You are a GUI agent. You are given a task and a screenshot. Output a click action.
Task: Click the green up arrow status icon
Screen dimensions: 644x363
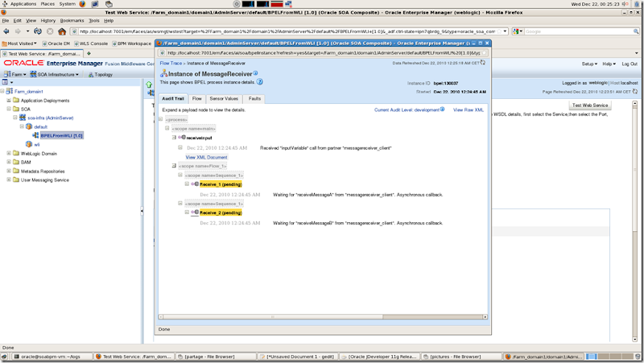click(149, 85)
